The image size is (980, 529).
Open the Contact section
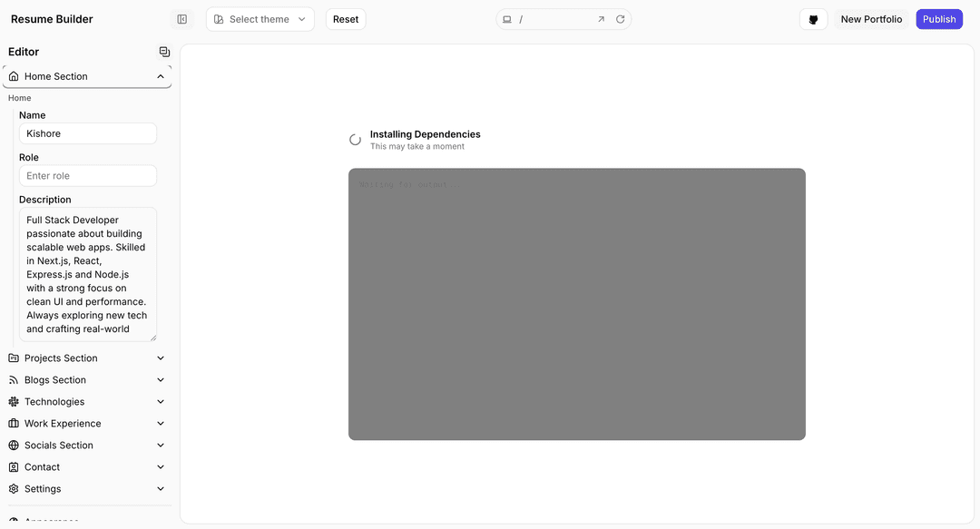pos(87,467)
